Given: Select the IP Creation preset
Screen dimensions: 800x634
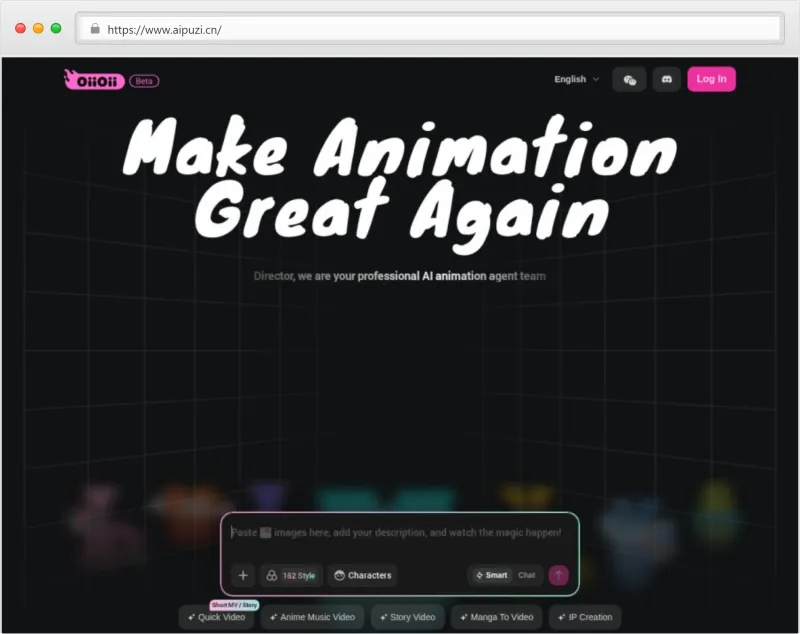Looking at the screenshot, I should click(585, 617).
